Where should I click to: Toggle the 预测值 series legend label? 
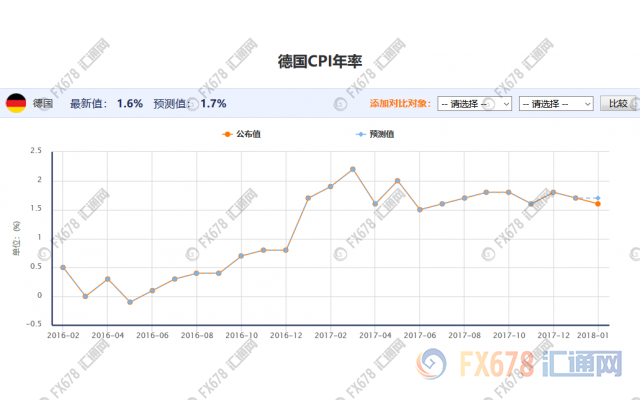click(381, 133)
